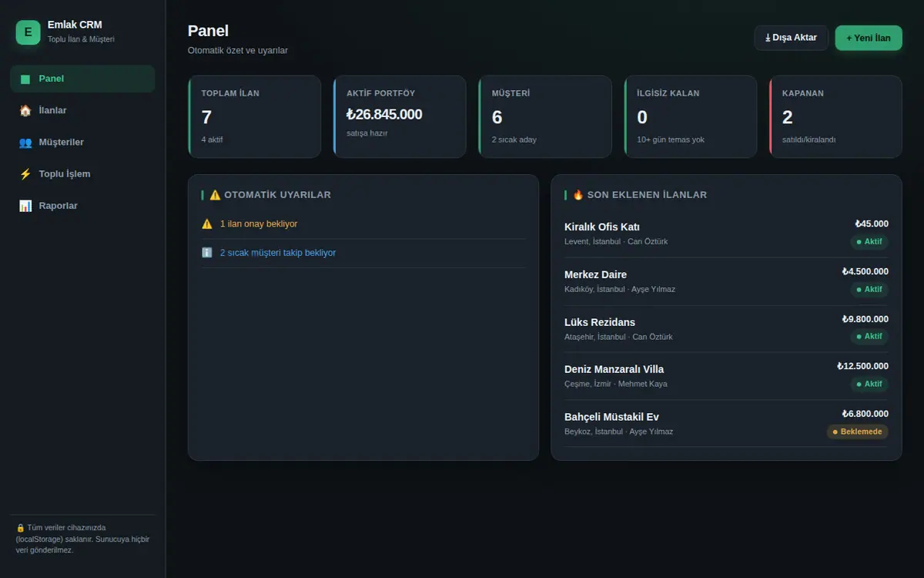Open the Müşteriler section
The height and width of the screenshot is (578, 924).
82,142
